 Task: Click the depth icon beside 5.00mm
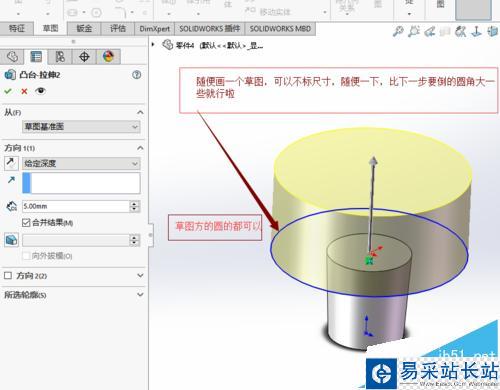pos(12,206)
